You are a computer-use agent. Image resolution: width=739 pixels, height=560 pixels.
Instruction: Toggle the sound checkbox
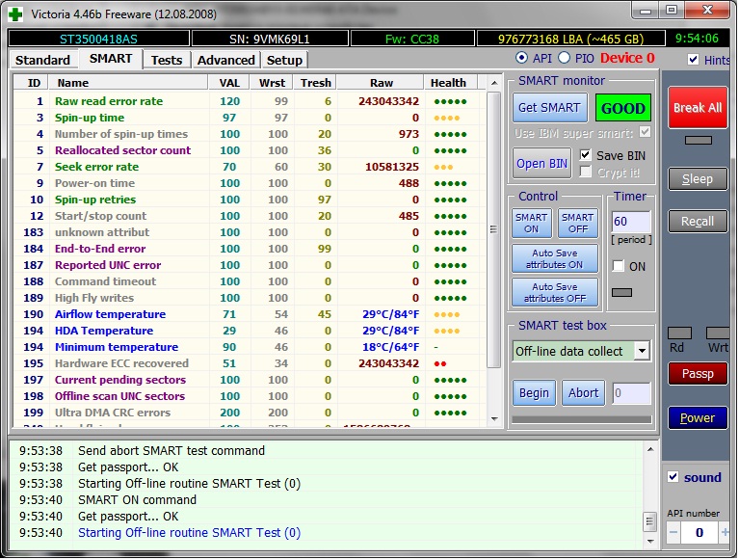(673, 477)
